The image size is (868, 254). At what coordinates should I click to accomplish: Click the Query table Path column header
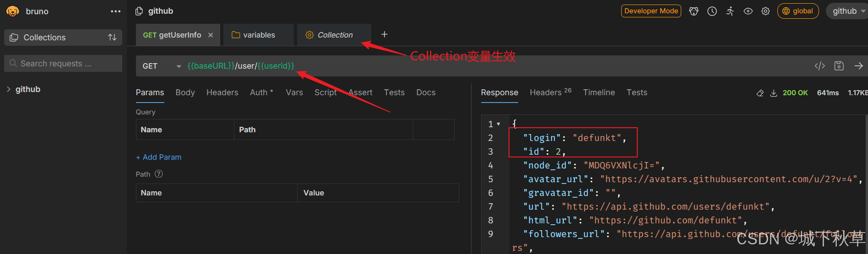click(324, 130)
